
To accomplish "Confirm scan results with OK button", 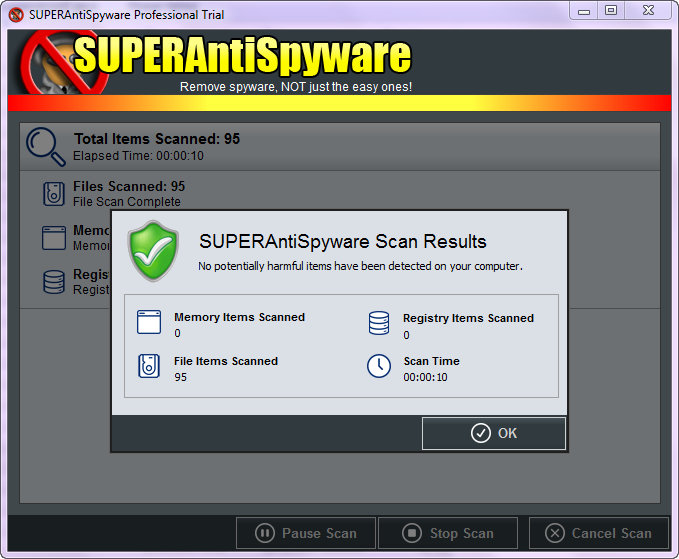I will tap(494, 433).
